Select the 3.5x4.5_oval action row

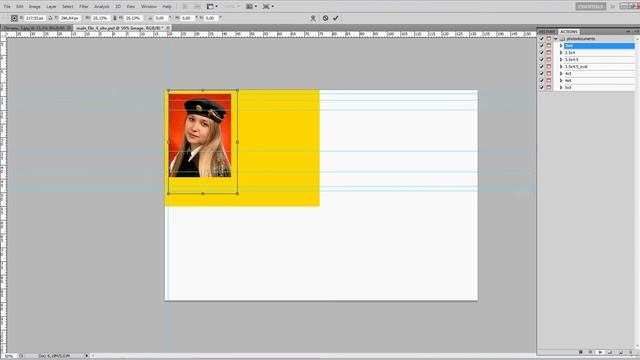(x=599, y=67)
